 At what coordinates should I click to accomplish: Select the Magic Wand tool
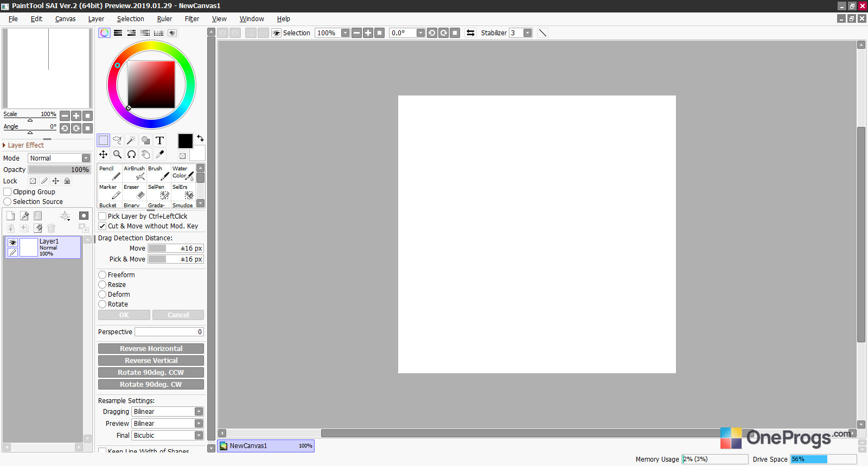[x=131, y=141]
